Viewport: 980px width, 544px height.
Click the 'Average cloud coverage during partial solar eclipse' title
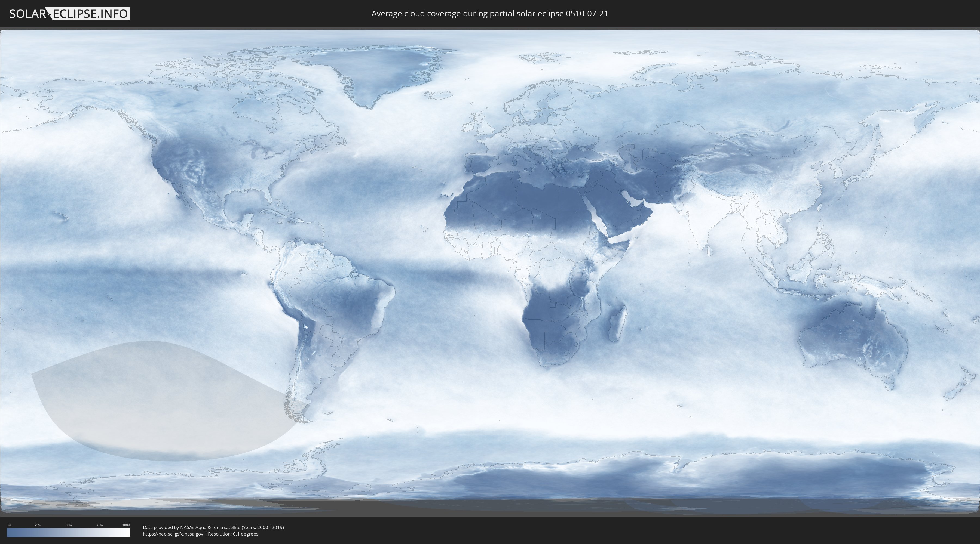(490, 14)
